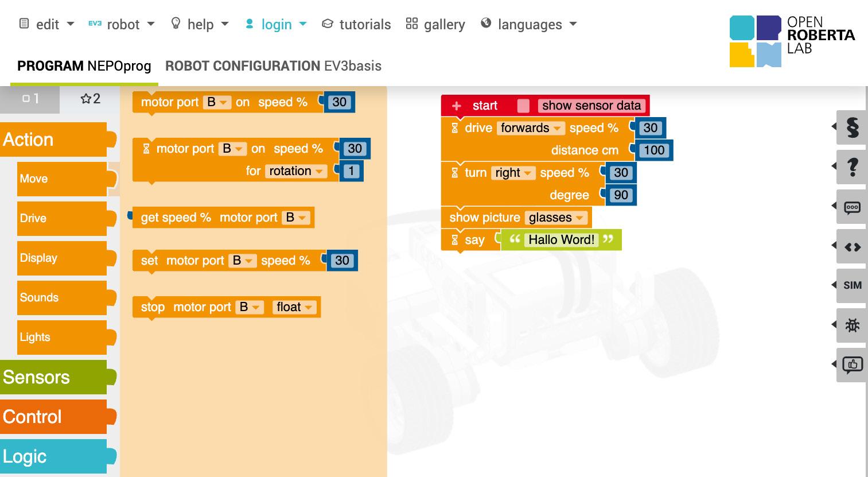Open the login menu
This screenshot has width=868, height=477.
(x=276, y=24)
